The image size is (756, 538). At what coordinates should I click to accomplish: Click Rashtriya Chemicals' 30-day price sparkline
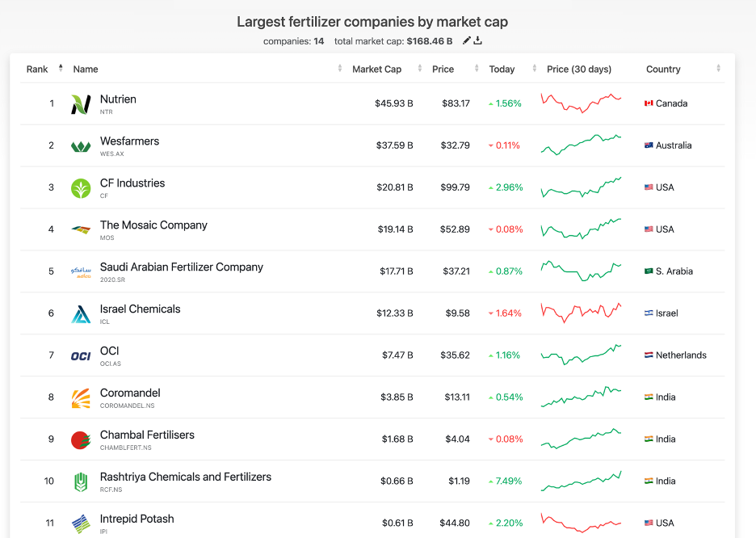tap(581, 481)
